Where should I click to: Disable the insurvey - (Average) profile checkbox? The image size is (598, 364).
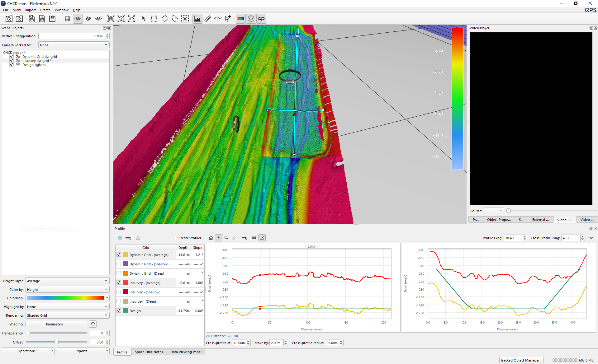coord(119,282)
